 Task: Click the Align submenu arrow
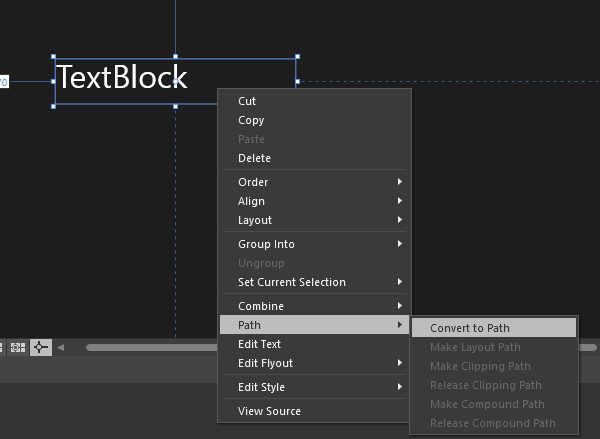point(399,201)
